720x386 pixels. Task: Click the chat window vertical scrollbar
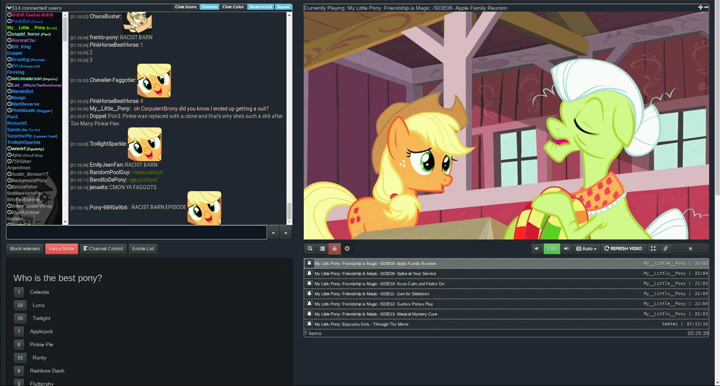pyautogui.click(x=289, y=118)
